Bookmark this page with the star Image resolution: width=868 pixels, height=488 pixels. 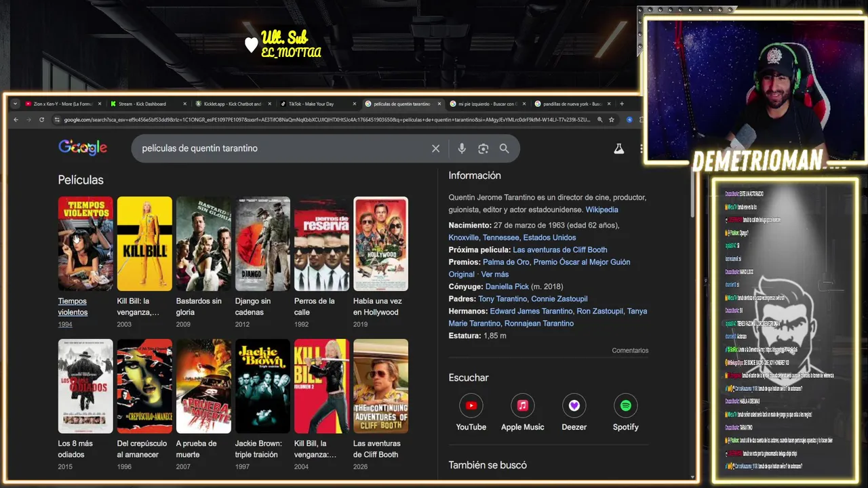click(612, 119)
